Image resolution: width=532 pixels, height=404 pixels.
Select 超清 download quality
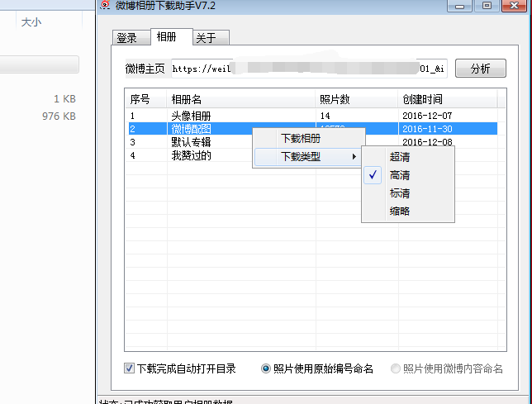400,157
